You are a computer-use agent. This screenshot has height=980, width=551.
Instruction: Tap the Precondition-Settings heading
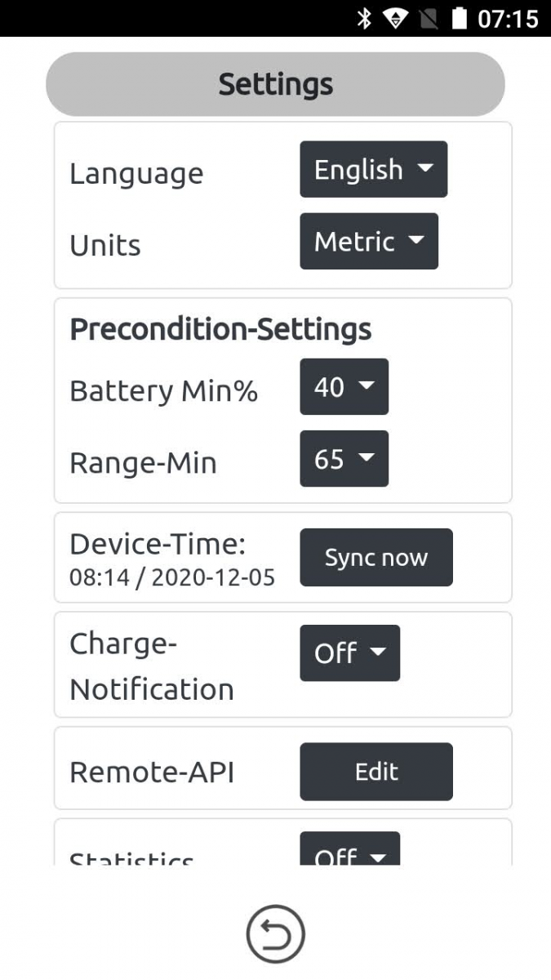click(x=220, y=329)
